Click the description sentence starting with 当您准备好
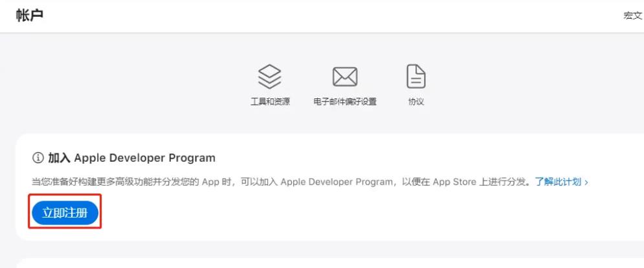 (x=194, y=183)
